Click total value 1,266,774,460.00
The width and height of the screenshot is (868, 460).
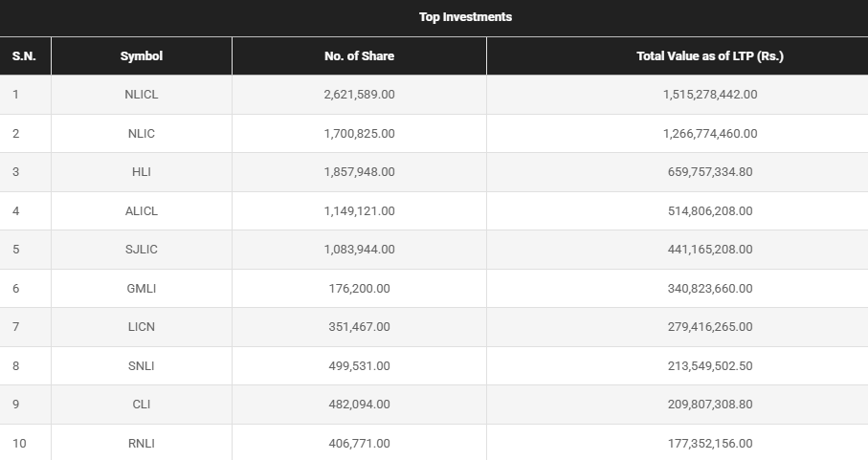coord(709,134)
